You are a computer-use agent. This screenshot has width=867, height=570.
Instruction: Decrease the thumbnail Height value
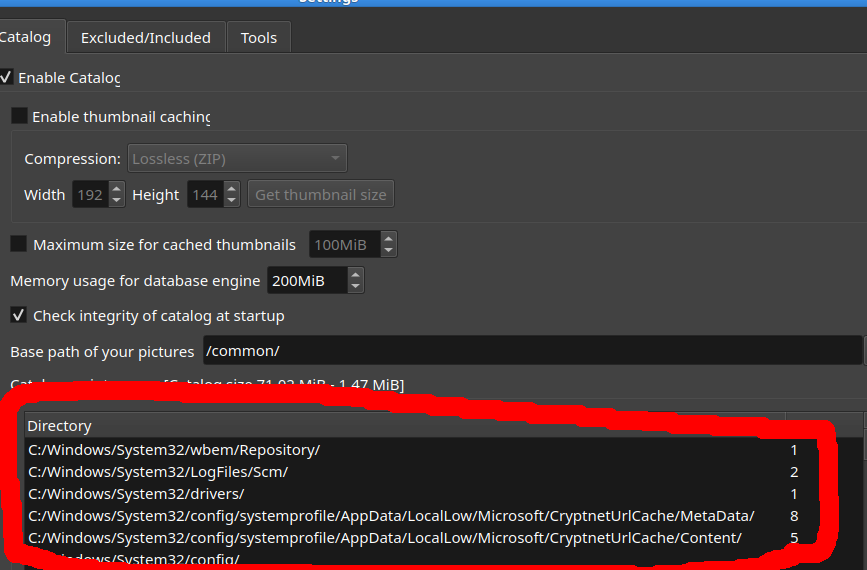point(232,201)
